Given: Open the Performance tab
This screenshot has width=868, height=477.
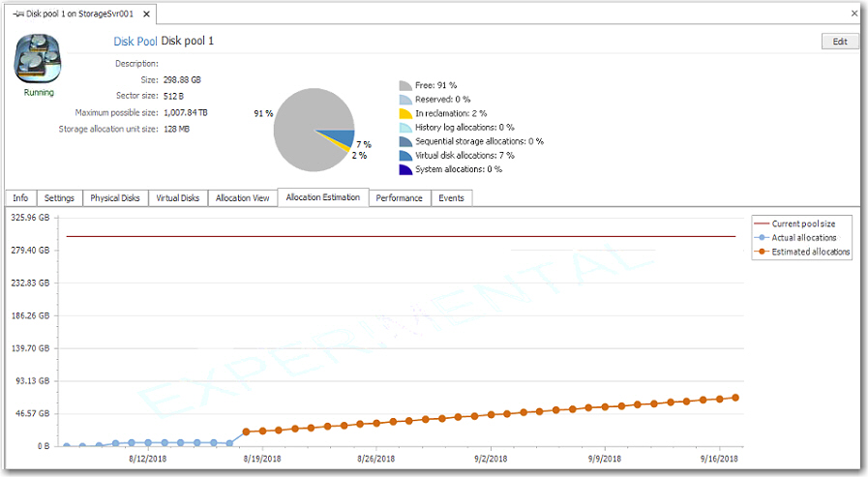Looking at the screenshot, I should [399, 197].
